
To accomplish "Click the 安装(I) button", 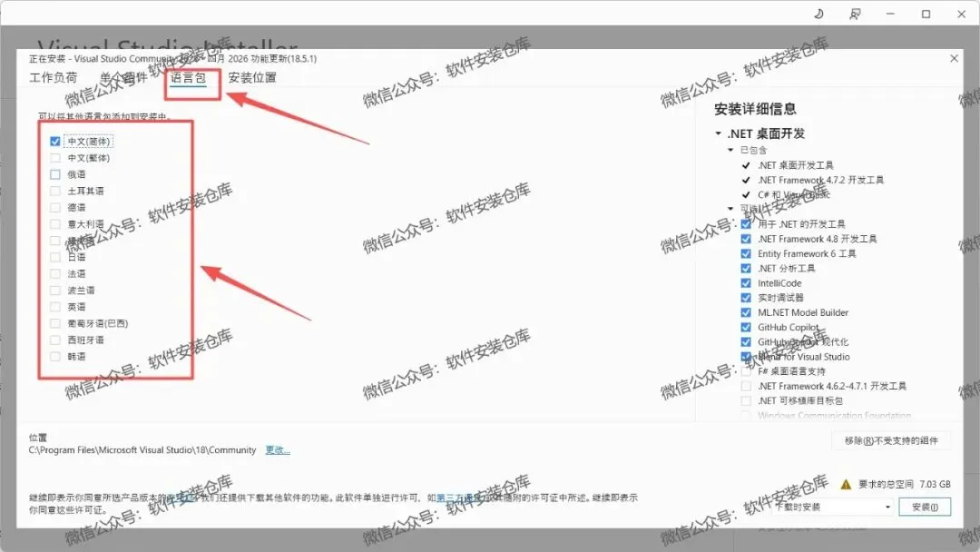I will coord(925,507).
